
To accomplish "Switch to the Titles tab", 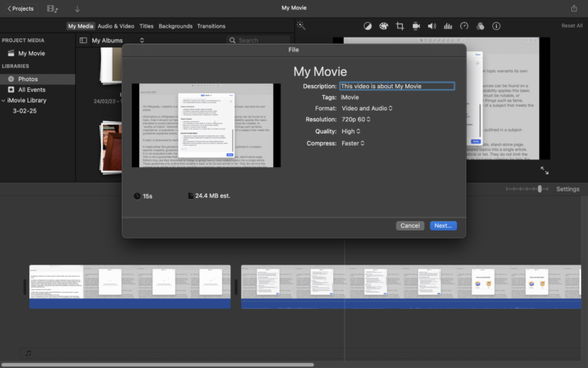I will coord(145,26).
